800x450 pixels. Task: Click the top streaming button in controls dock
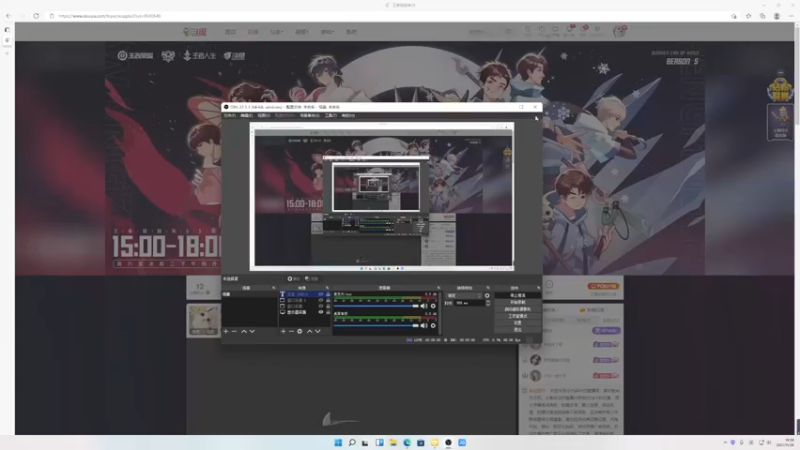[517, 295]
